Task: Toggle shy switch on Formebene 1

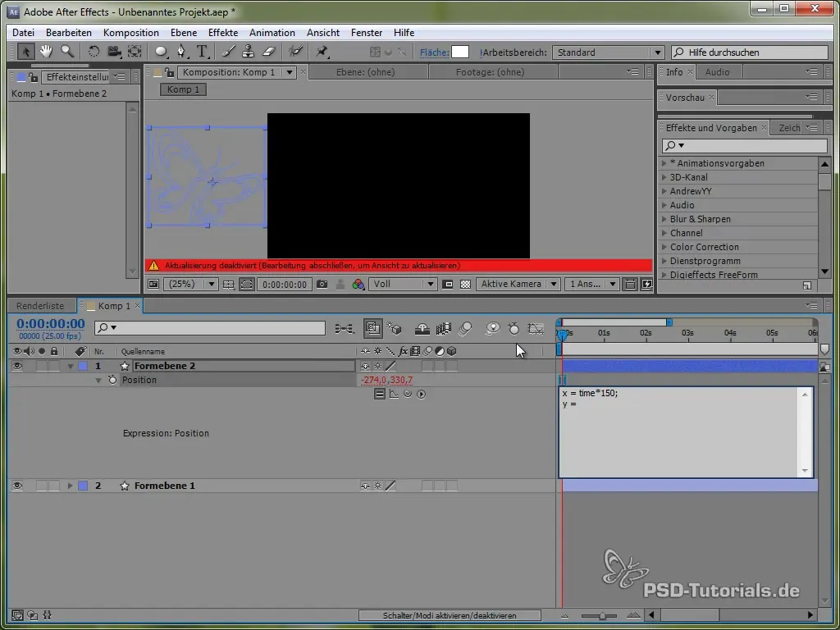Action: click(x=365, y=486)
